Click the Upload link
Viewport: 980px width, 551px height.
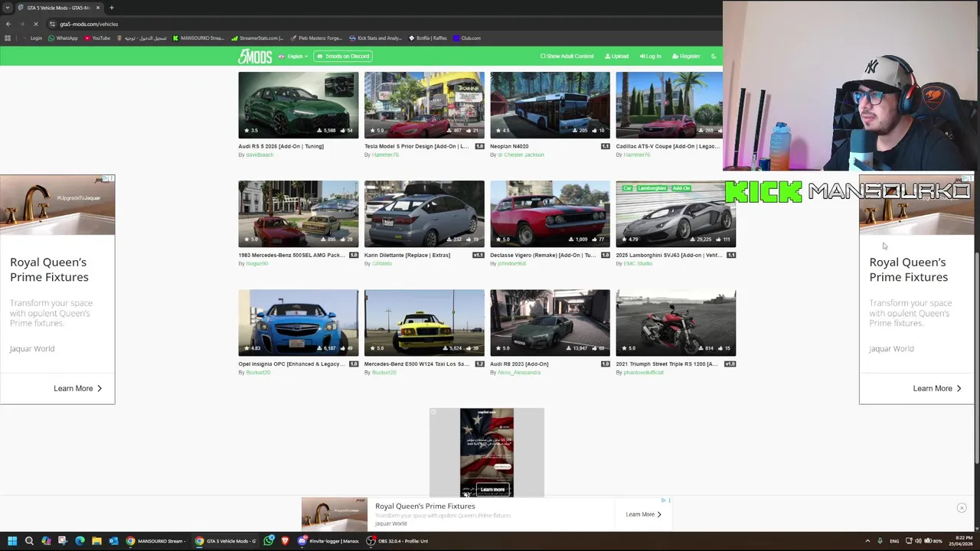pyautogui.click(x=616, y=56)
